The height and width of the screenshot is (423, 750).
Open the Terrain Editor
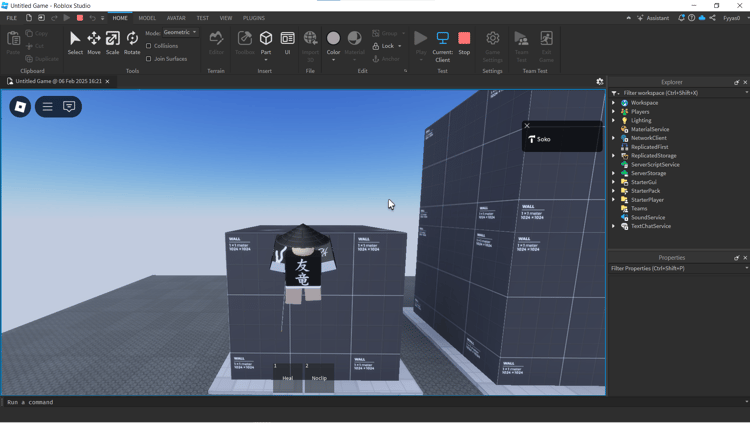pos(216,43)
